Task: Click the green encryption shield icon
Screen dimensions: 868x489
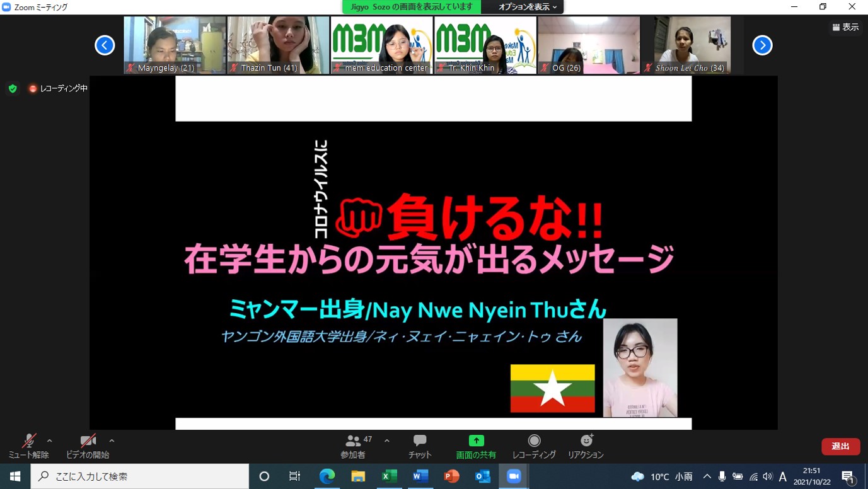Action: point(13,89)
